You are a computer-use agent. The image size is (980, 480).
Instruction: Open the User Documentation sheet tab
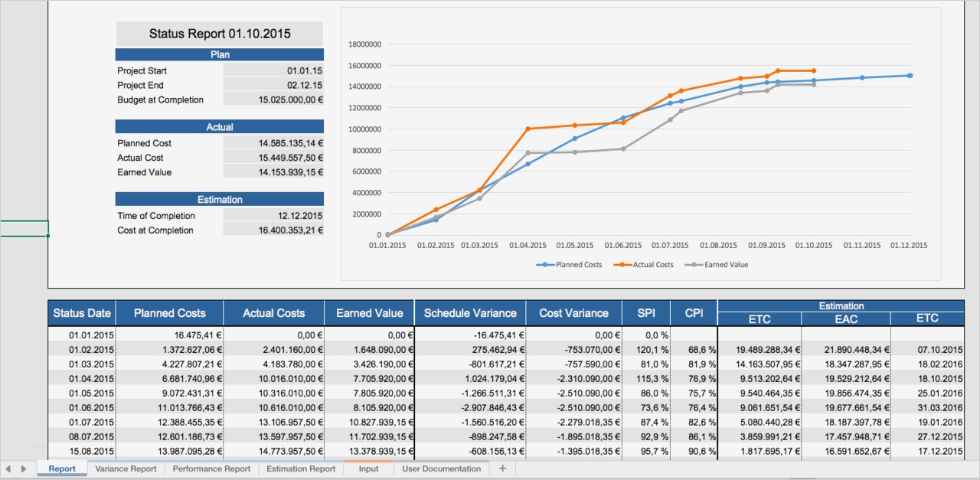(442, 469)
